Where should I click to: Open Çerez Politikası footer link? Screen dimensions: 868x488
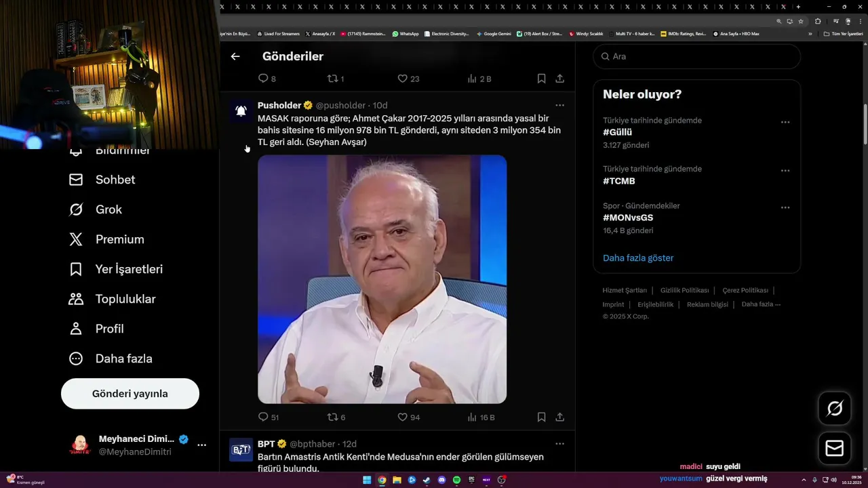[745, 290]
